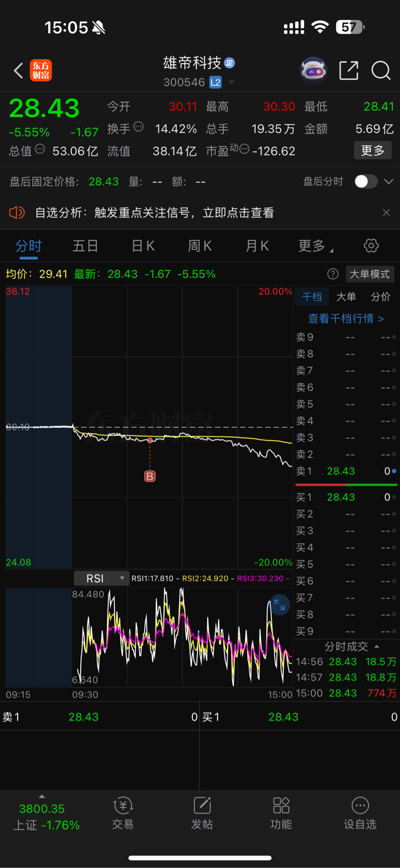Tap the battery indicator in status bar
The image size is (400, 868).
pos(350,27)
